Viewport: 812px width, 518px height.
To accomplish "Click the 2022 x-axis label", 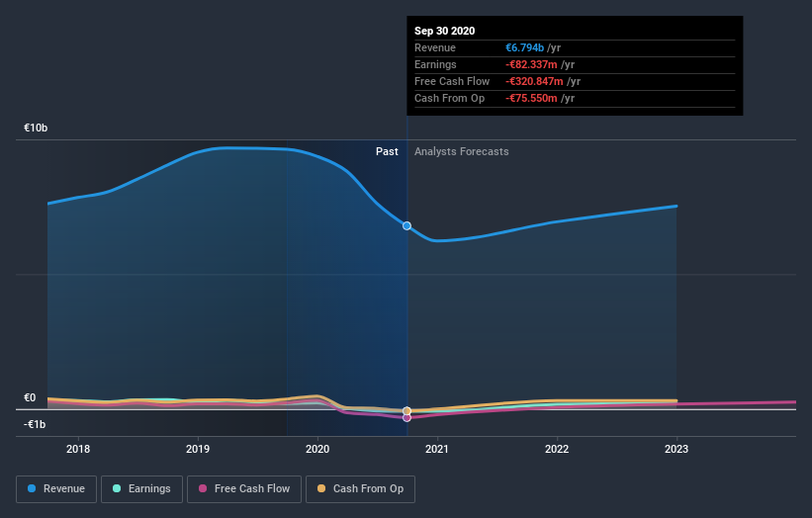I will pos(557,449).
